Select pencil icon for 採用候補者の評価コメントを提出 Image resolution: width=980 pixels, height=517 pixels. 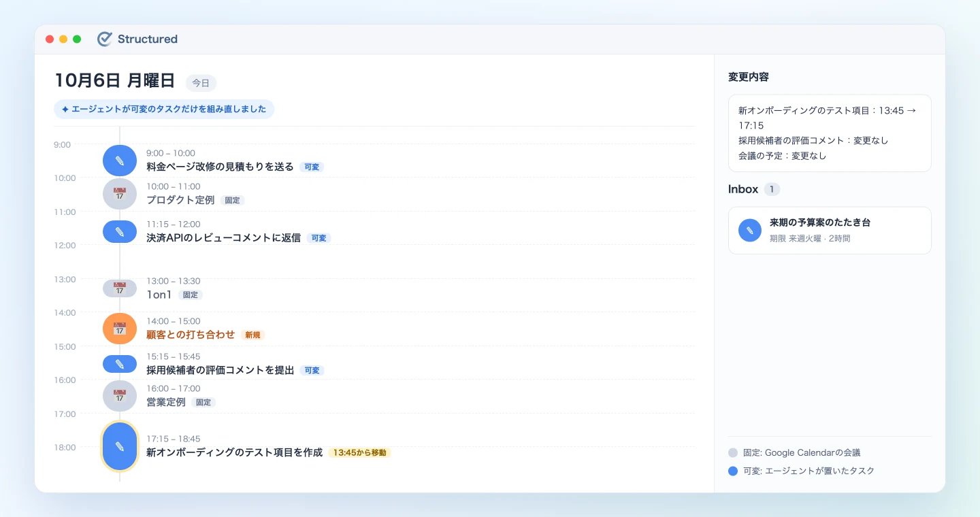click(120, 364)
